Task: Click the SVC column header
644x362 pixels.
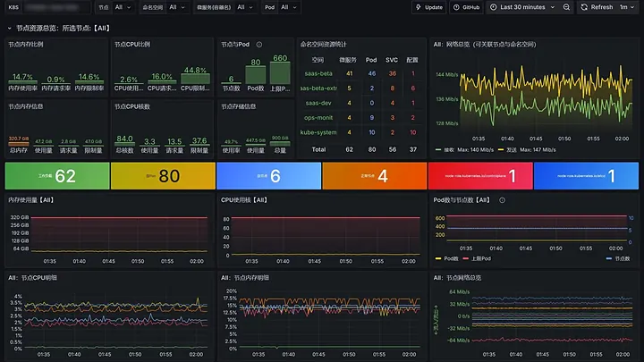Action: pos(392,60)
